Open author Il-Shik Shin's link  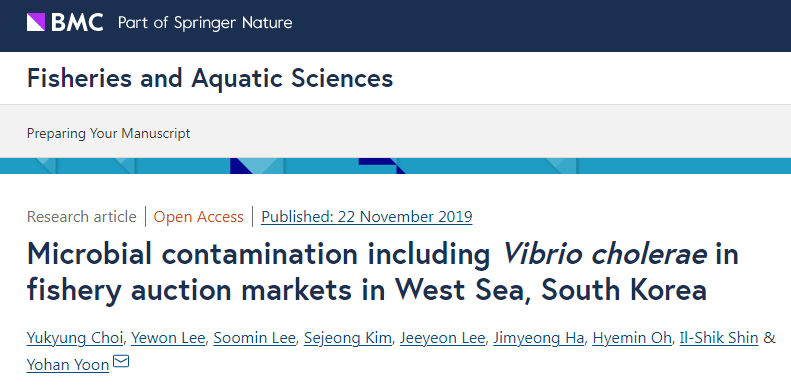(719, 338)
